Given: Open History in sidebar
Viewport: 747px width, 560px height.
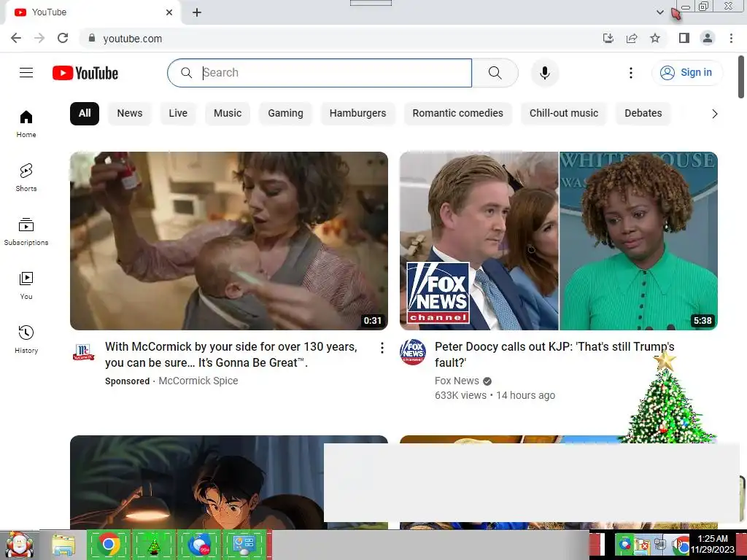Looking at the screenshot, I should [26, 340].
